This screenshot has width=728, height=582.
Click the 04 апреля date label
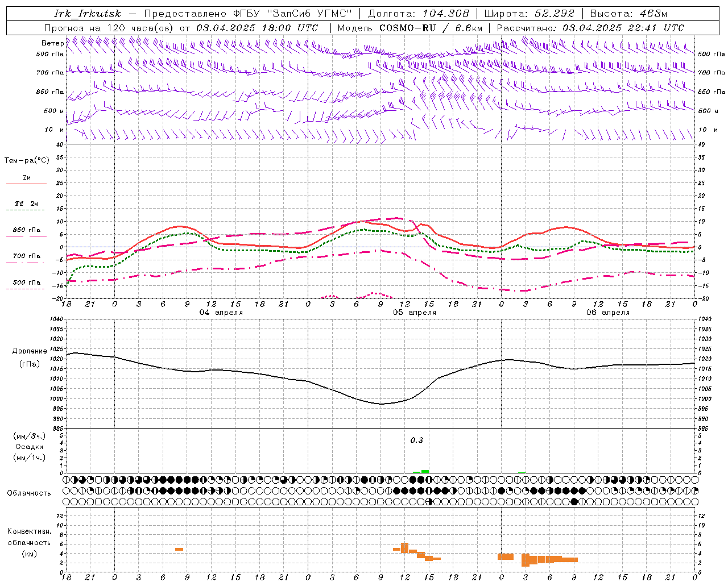pyautogui.click(x=221, y=313)
